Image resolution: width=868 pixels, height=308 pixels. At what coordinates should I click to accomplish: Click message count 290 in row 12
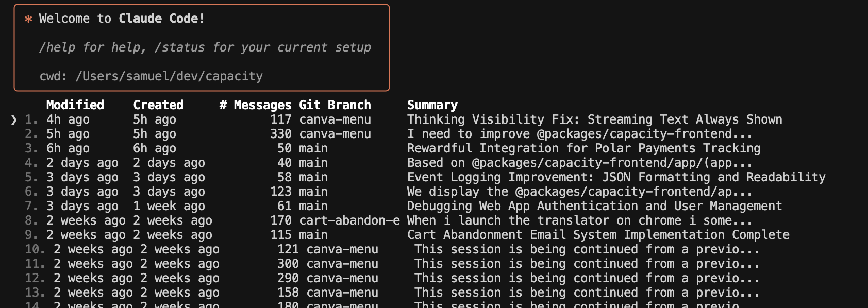[288, 278]
